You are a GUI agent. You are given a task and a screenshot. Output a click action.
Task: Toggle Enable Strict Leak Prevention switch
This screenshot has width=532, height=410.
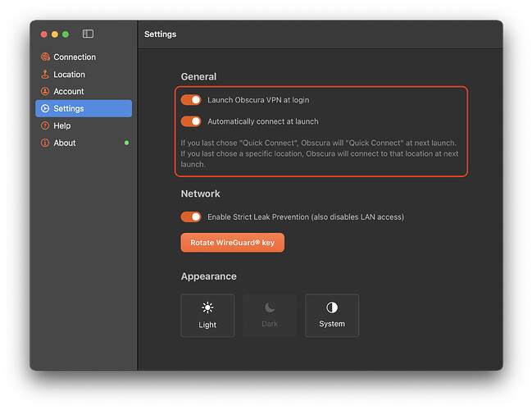point(191,216)
